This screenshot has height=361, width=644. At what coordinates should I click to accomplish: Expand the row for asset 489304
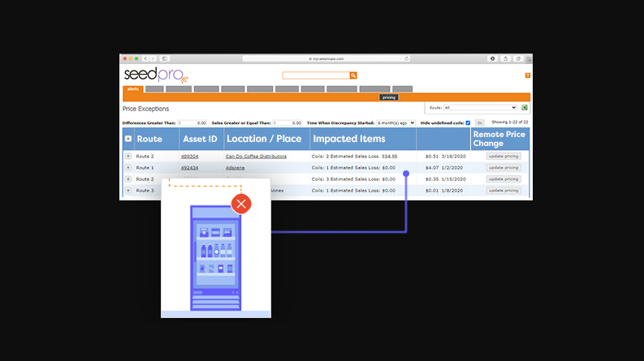(x=128, y=156)
